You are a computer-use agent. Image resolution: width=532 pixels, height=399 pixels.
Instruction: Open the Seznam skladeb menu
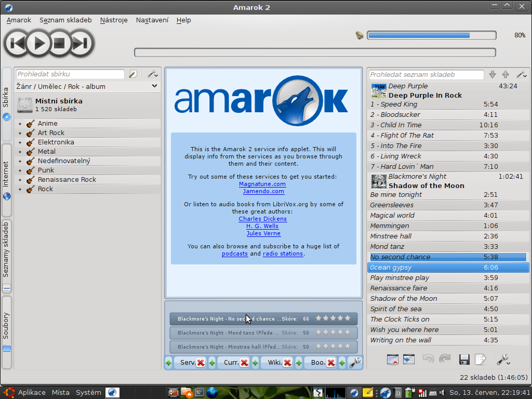point(65,20)
